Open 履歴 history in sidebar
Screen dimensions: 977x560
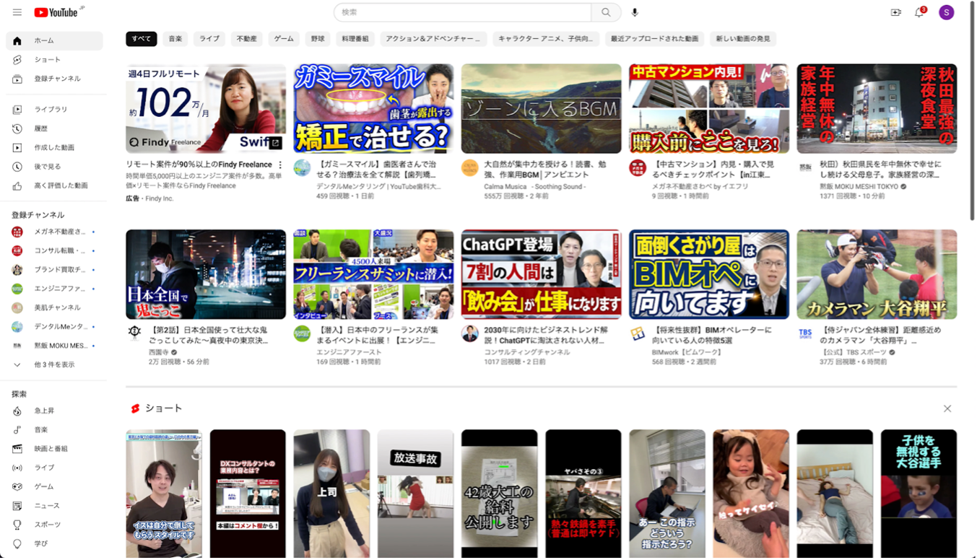click(41, 128)
